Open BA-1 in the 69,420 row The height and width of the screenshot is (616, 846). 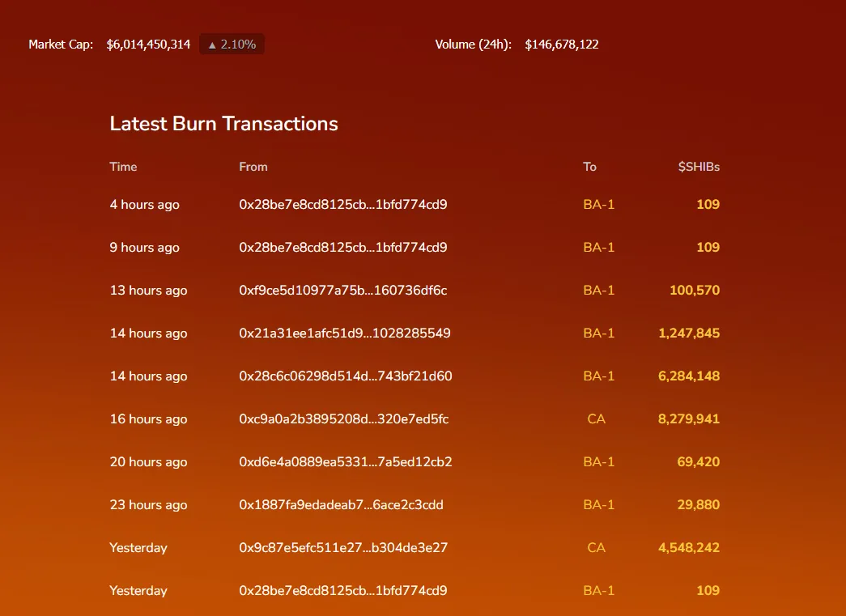pyautogui.click(x=598, y=462)
